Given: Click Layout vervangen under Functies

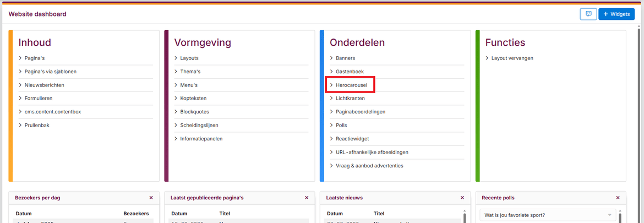Looking at the screenshot, I should coord(512,58).
